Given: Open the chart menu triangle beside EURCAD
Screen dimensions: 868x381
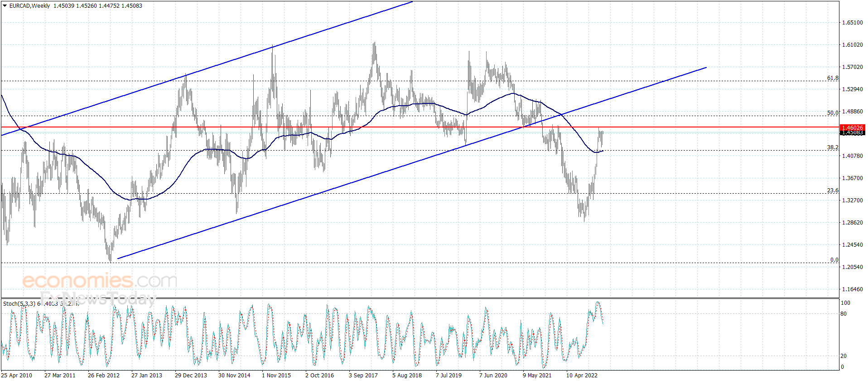Looking at the screenshot, I should [x=5, y=6].
